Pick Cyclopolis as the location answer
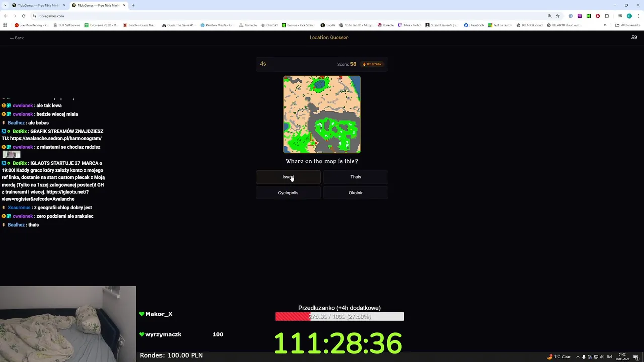644x362 pixels. point(288,193)
